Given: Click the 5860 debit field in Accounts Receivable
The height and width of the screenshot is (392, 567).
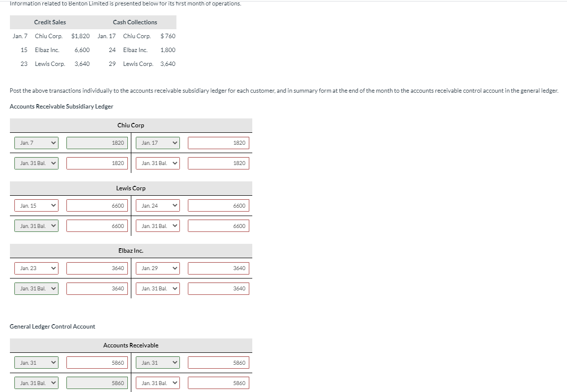Looking at the screenshot, I should click(x=97, y=362).
